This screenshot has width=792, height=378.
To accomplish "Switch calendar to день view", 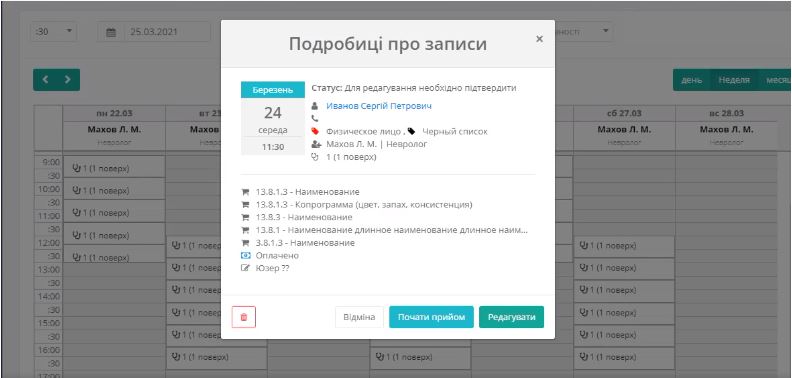I will 691,80.
